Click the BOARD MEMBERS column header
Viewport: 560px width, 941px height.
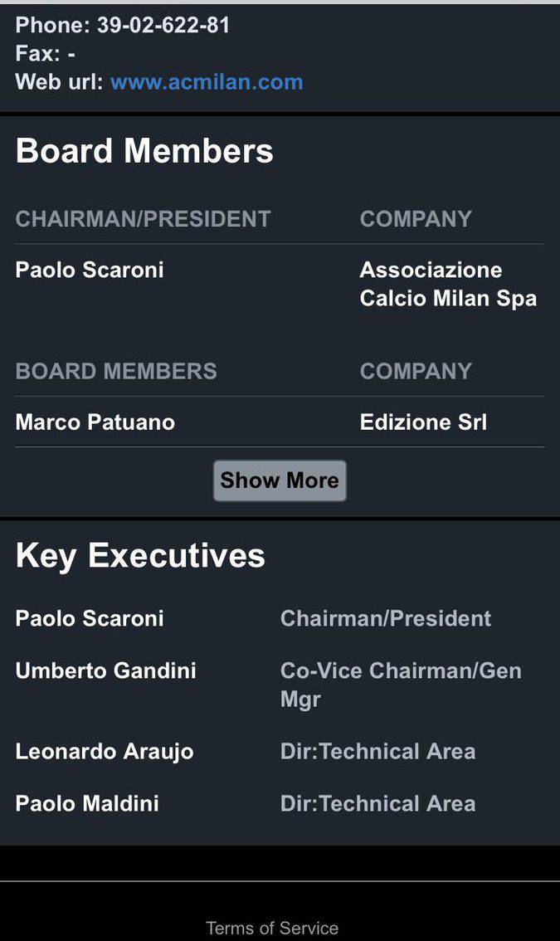[116, 371]
